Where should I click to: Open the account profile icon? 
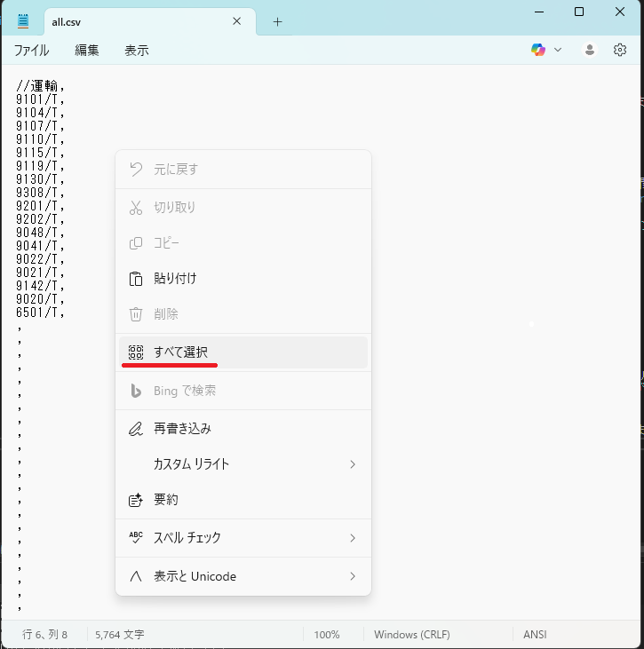[590, 50]
